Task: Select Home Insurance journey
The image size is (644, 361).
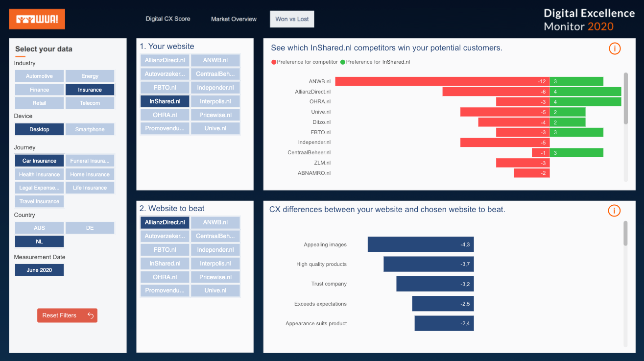Action: point(90,174)
